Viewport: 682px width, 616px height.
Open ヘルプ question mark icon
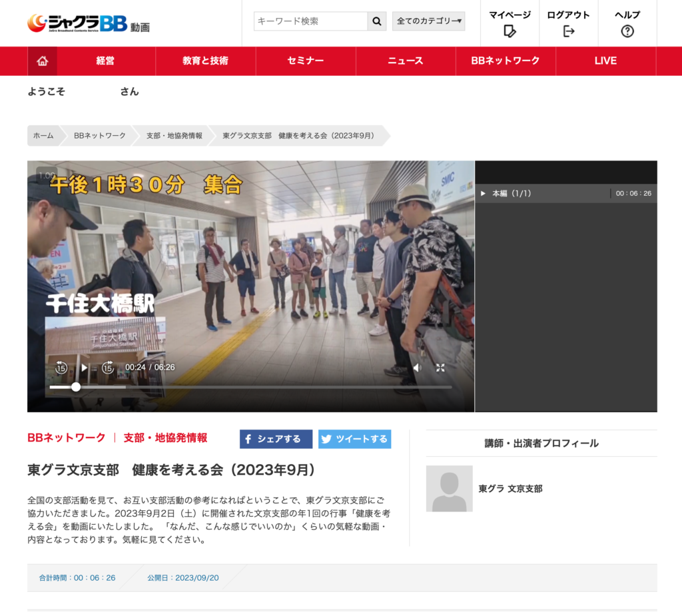[x=627, y=31]
